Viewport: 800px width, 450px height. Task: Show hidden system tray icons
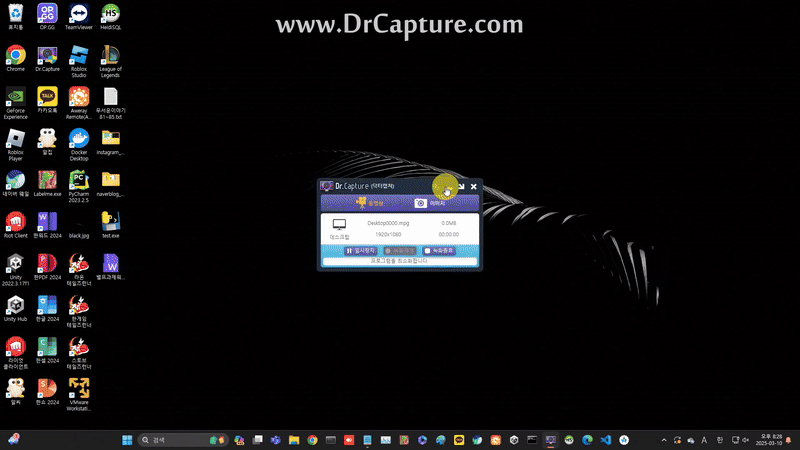click(664, 440)
